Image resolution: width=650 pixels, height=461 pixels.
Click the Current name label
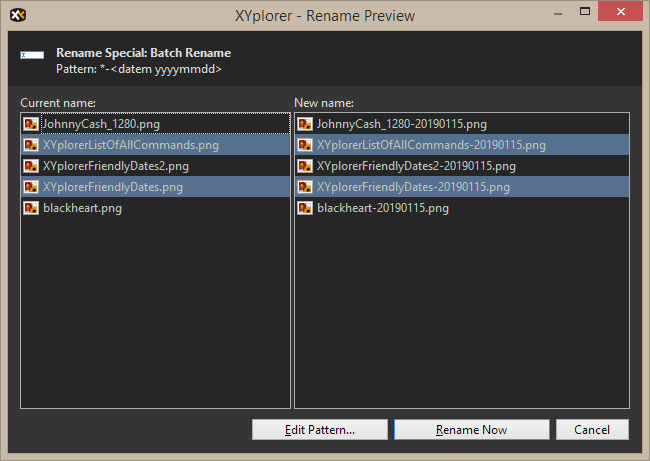tap(58, 103)
